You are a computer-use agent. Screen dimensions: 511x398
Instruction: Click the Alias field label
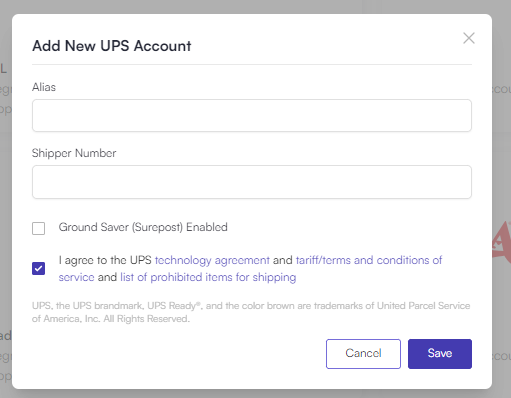[44, 87]
